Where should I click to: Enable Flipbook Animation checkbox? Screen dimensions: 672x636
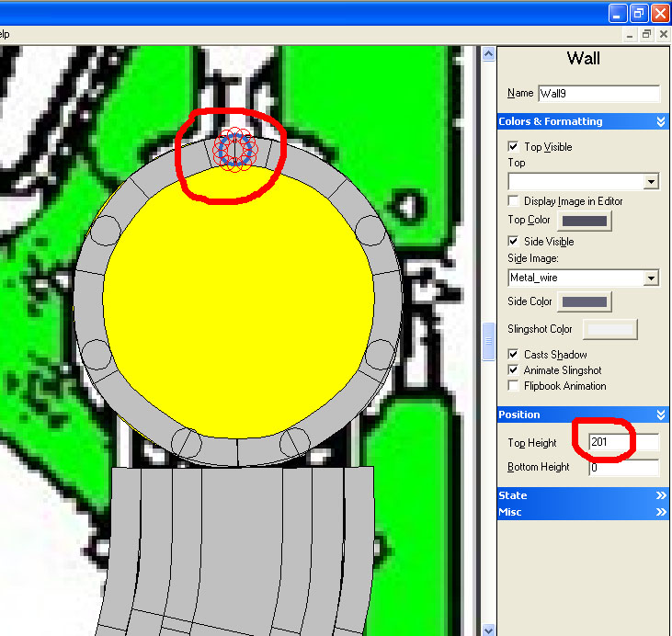coord(513,386)
